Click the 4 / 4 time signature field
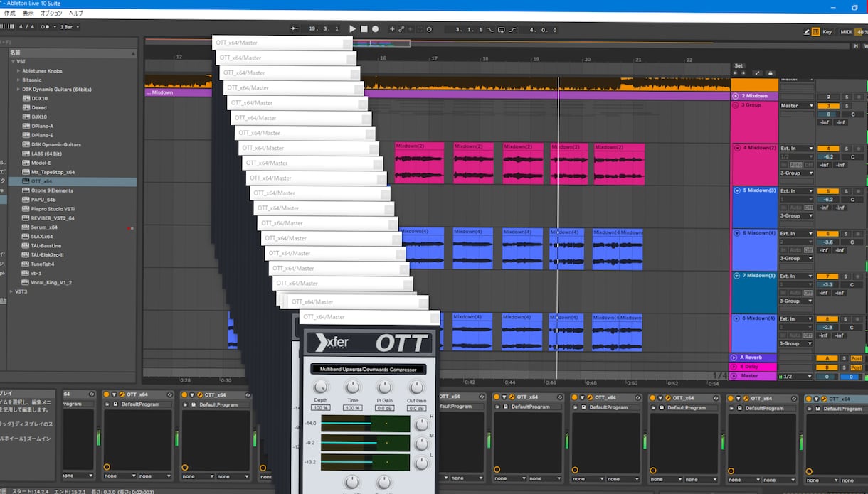Viewport: 868px width, 494px height. (x=27, y=26)
